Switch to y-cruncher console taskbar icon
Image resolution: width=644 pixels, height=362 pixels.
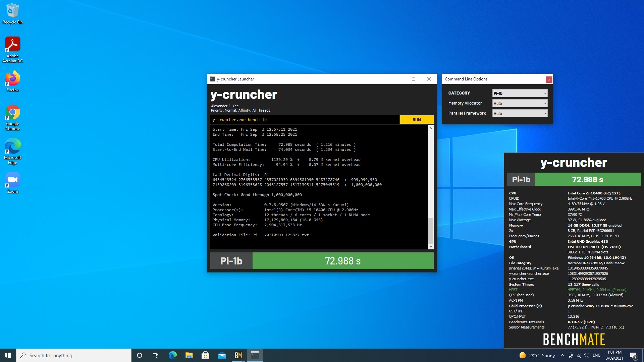(255, 355)
